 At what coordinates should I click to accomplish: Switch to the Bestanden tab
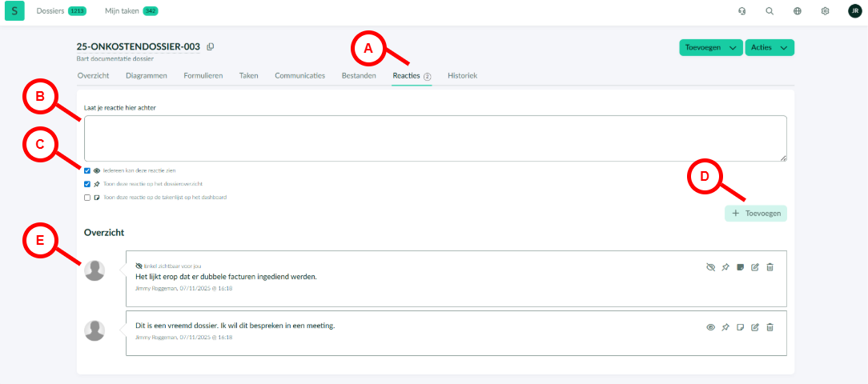coord(359,76)
